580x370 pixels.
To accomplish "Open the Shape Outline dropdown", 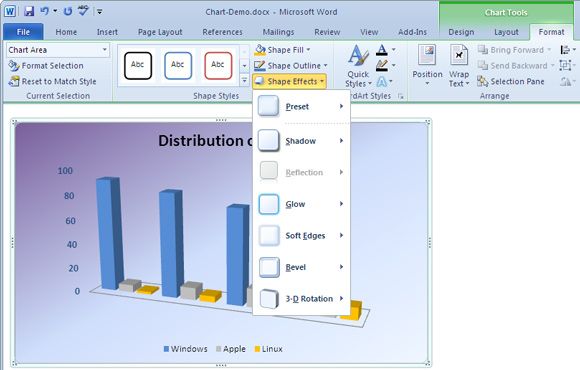I will coord(291,65).
